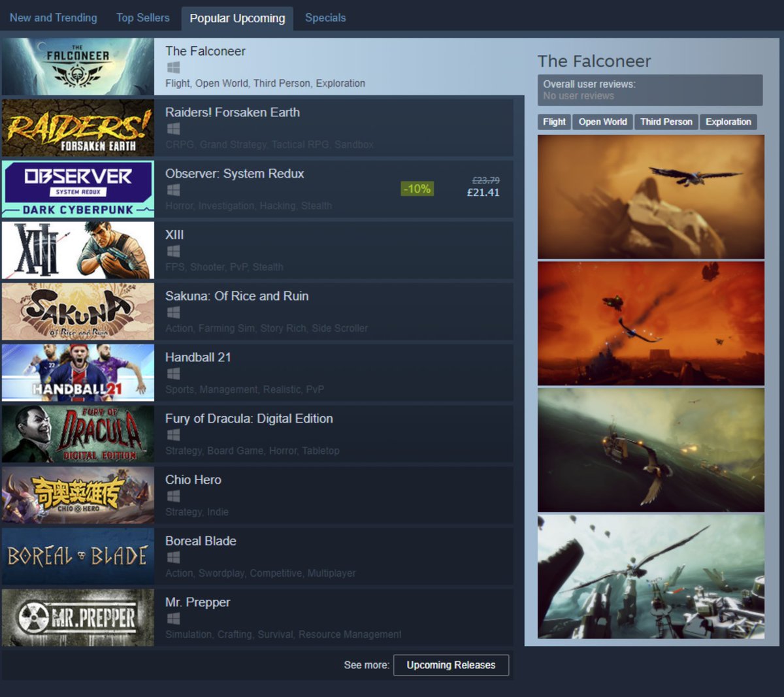784x697 pixels.
Task: Open the Specials tab
Action: (325, 18)
